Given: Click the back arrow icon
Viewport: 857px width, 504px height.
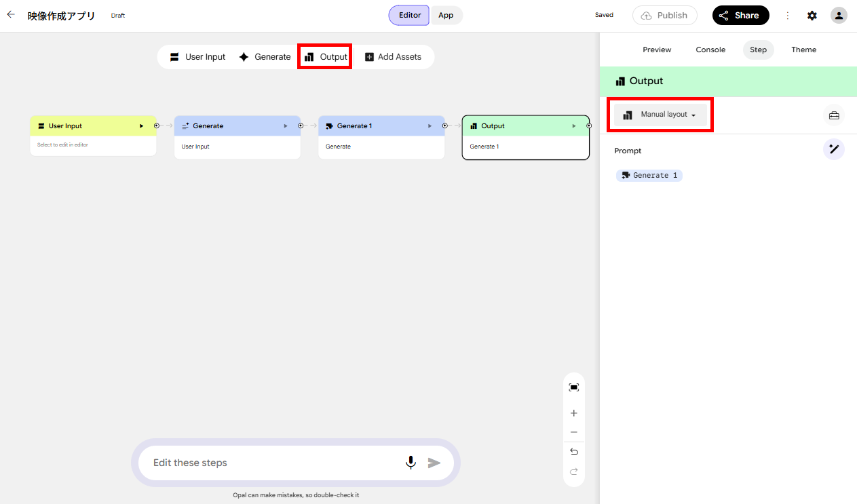Looking at the screenshot, I should 11,14.
